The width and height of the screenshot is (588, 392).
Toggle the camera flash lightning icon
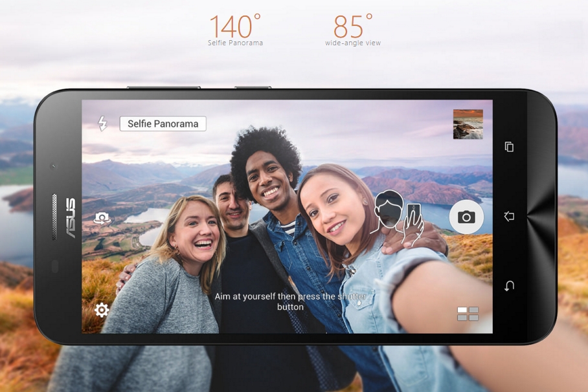(102, 124)
